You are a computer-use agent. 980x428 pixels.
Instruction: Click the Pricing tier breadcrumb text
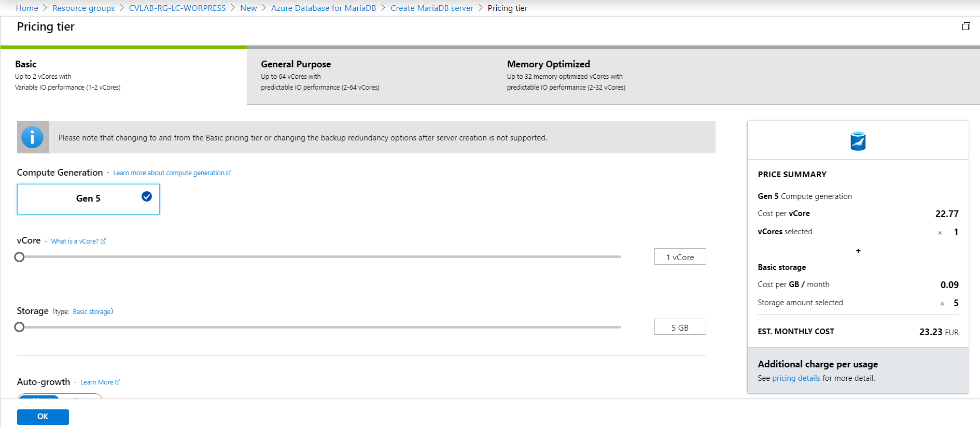click(508, 8)
